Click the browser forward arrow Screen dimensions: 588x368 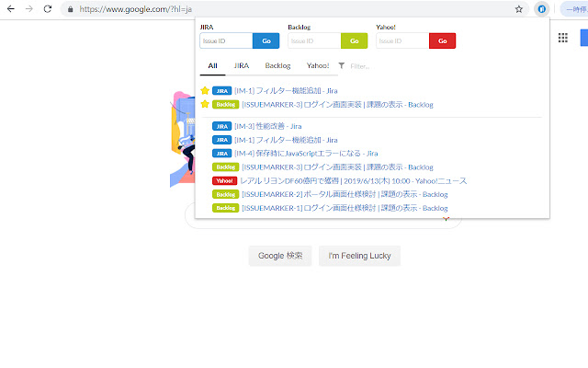pos(29,9)
